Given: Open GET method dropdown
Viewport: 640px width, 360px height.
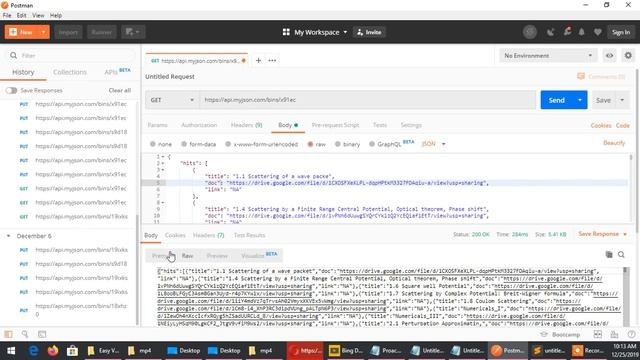Looking at the screenshot, I should coord(172,100).
